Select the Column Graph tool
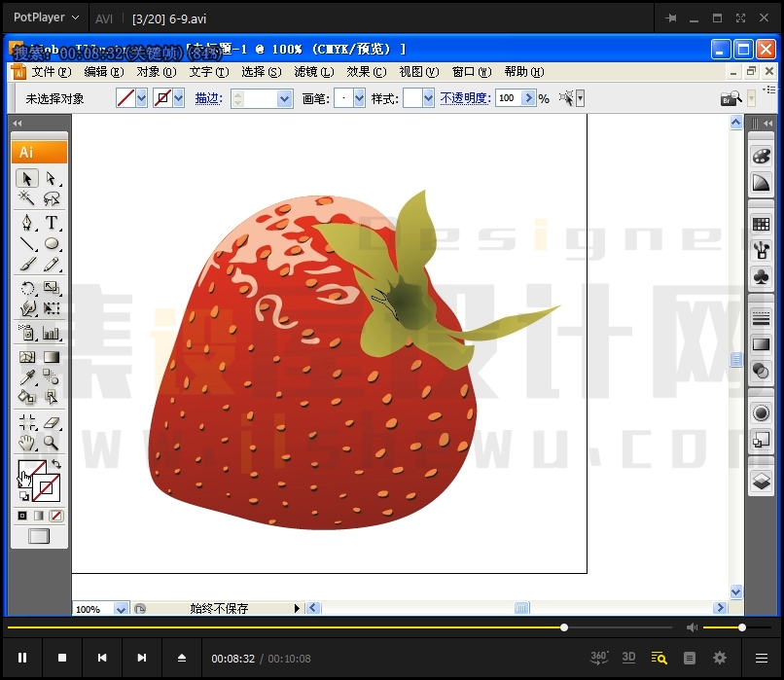Image resolution: width=784 pixels, height=680 pixels. tap(51, 333)
